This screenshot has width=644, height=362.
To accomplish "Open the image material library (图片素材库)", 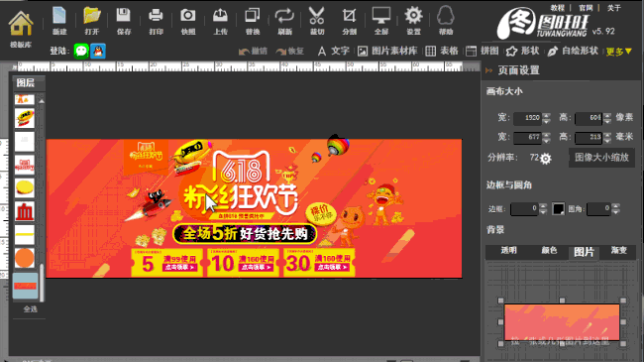I will click(387, 51).
